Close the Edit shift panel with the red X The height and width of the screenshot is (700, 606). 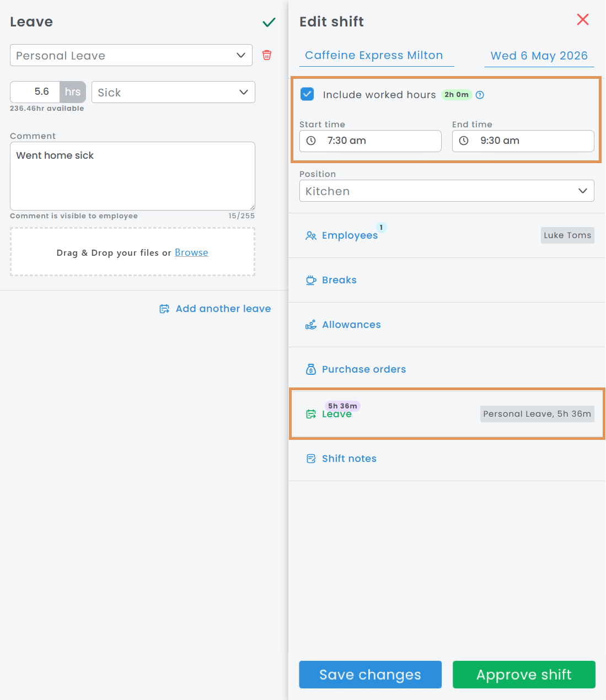[x=583, y=20]
